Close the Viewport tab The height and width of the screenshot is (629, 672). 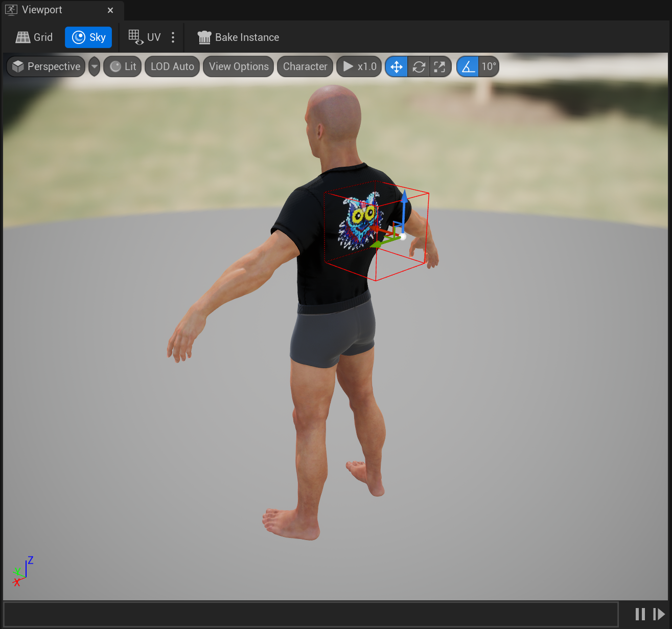tap(110, 10)
